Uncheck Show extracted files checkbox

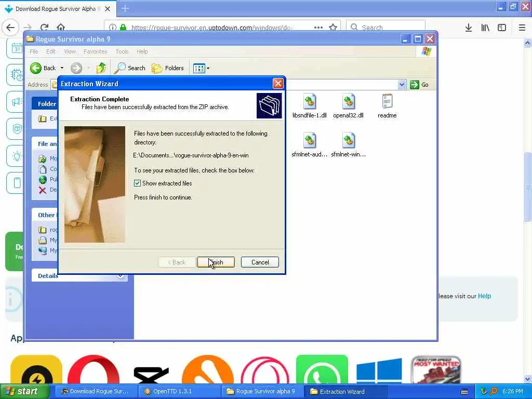(137, 183)
